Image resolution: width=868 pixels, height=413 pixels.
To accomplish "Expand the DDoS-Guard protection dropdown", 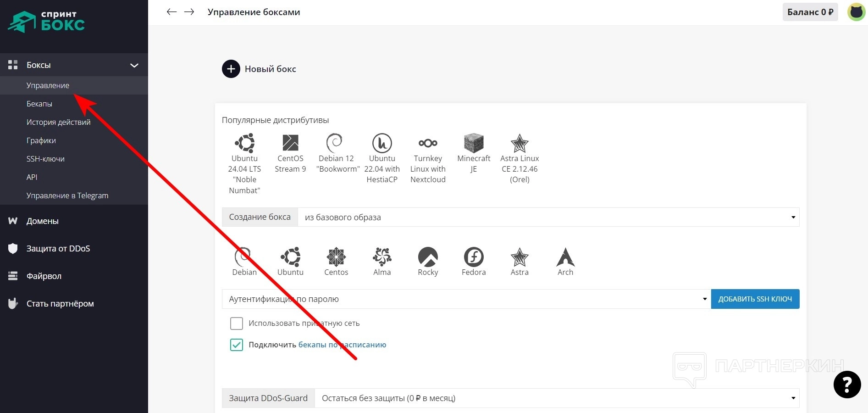I will coord(557,398).
